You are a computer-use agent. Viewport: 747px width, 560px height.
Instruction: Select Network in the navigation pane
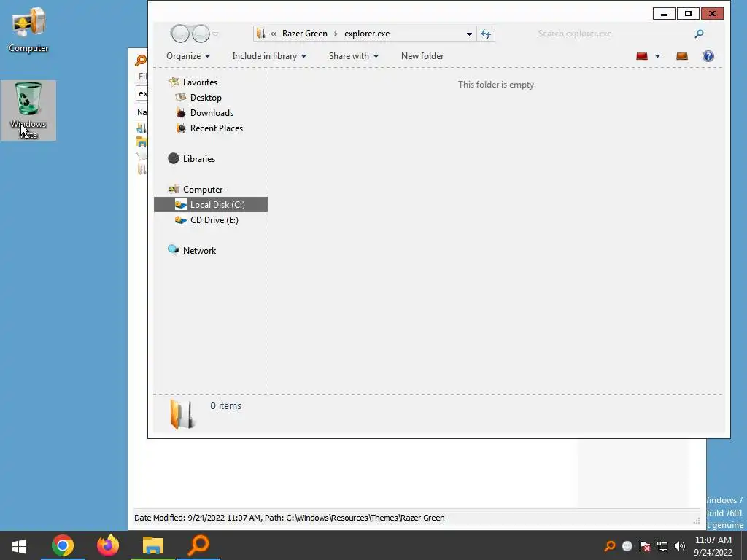point(199,251)
